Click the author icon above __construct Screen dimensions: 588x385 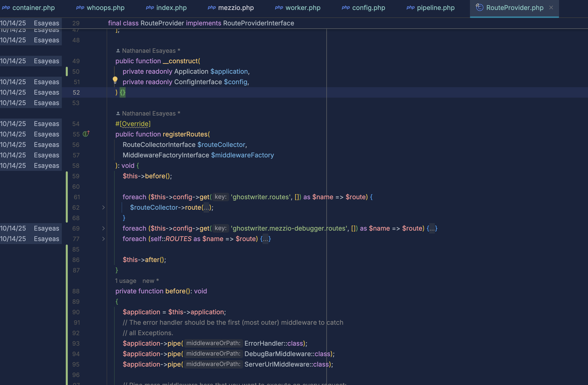(118, 51)
